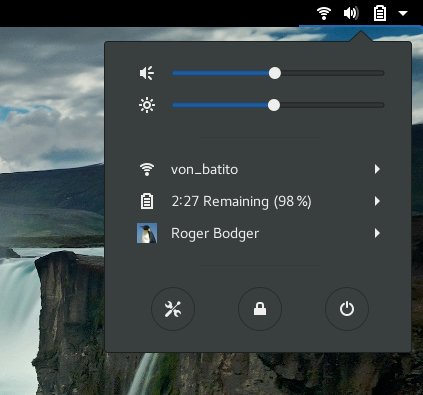Click the Wi-Fi icon beside von_batito
This screenshot has width=423, height=395.
147,169
